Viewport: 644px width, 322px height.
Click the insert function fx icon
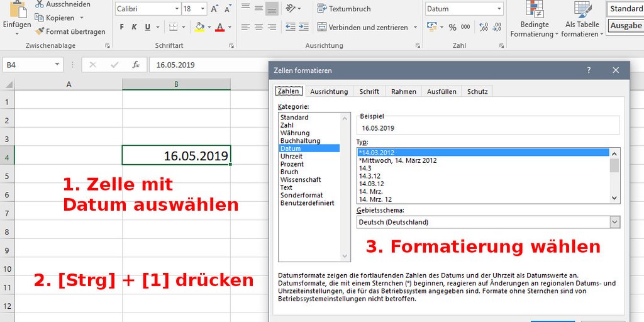135,65
